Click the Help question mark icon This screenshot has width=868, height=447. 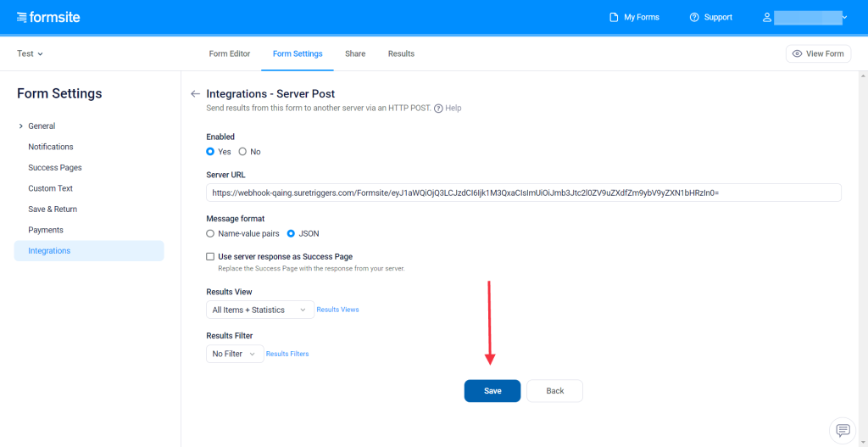pos(438,109)
